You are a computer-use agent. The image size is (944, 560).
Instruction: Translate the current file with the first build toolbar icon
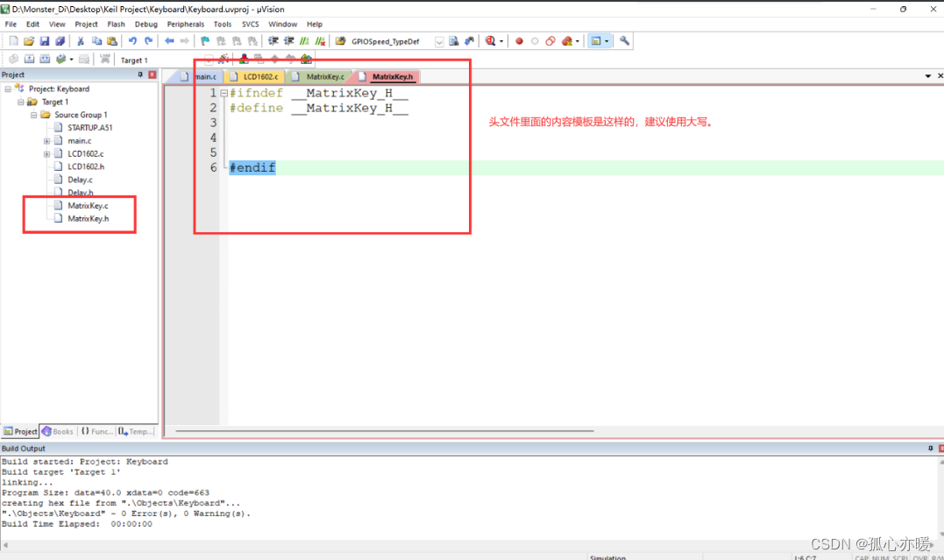[x=13, y=59]
